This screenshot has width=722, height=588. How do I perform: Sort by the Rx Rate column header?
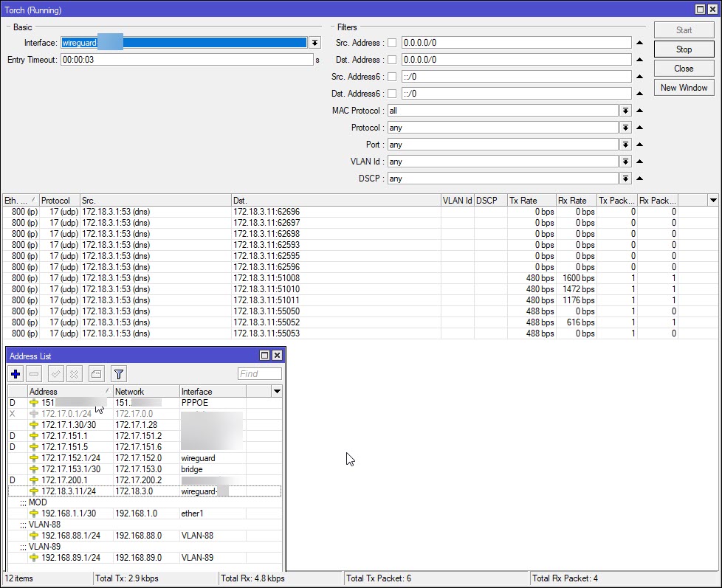click(x=576, y=201)
